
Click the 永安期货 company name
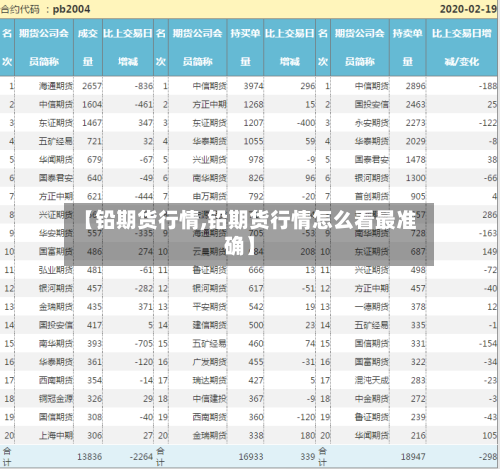click(372, 123)
